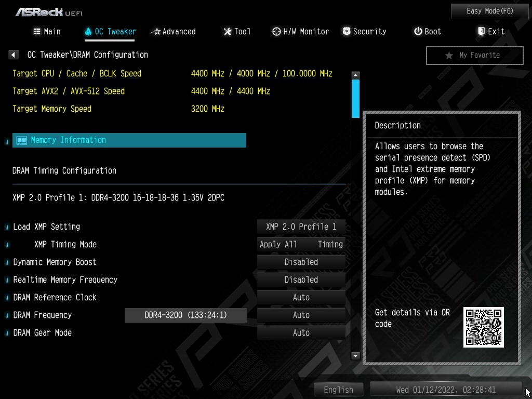
Task: Click scrollbar down arrow
Action: [355, 356]
